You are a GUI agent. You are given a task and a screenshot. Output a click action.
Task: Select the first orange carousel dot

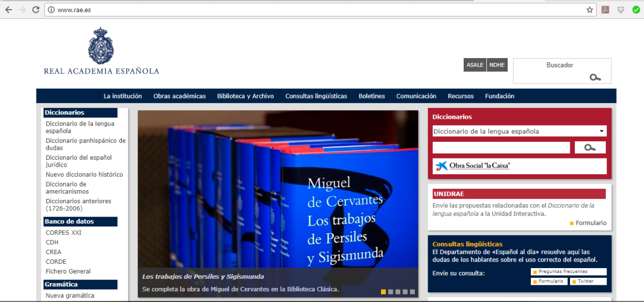coord(383,292)
